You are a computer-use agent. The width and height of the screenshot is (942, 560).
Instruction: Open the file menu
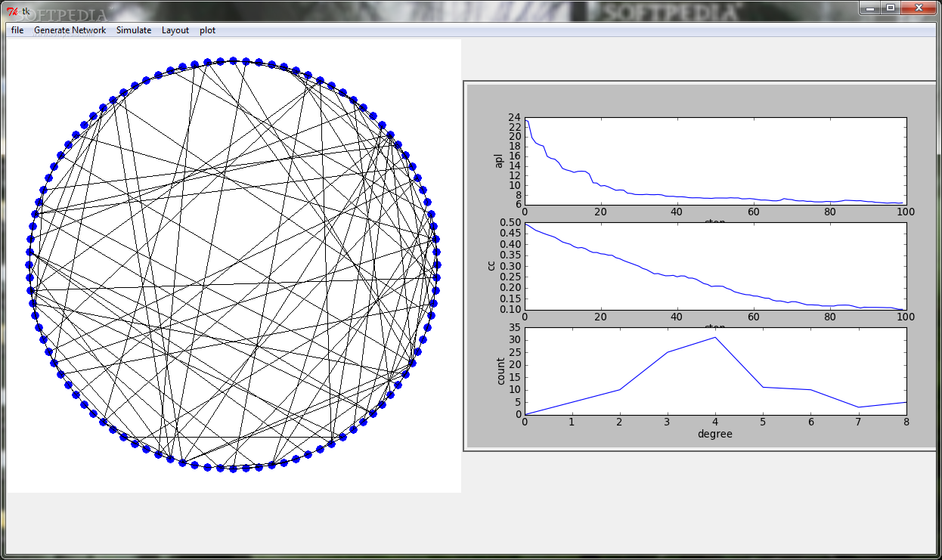tap(17, 30)
